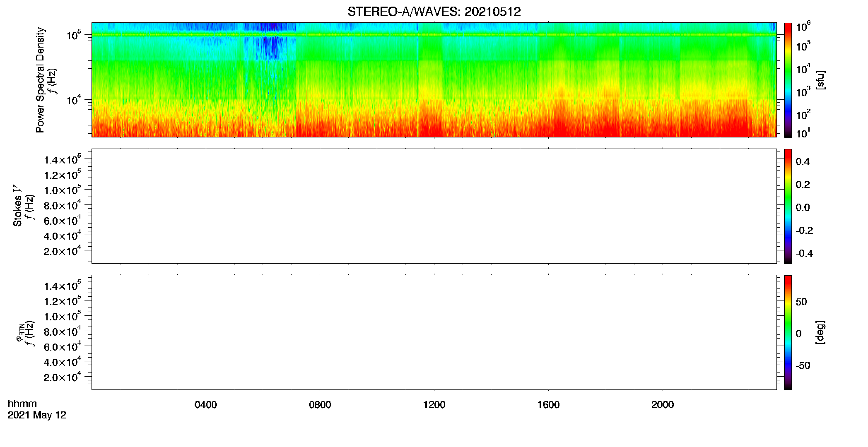Viewport: 868px width, 447px height.
Task: Click the 1600 time tick label
Action: [548, 405]
